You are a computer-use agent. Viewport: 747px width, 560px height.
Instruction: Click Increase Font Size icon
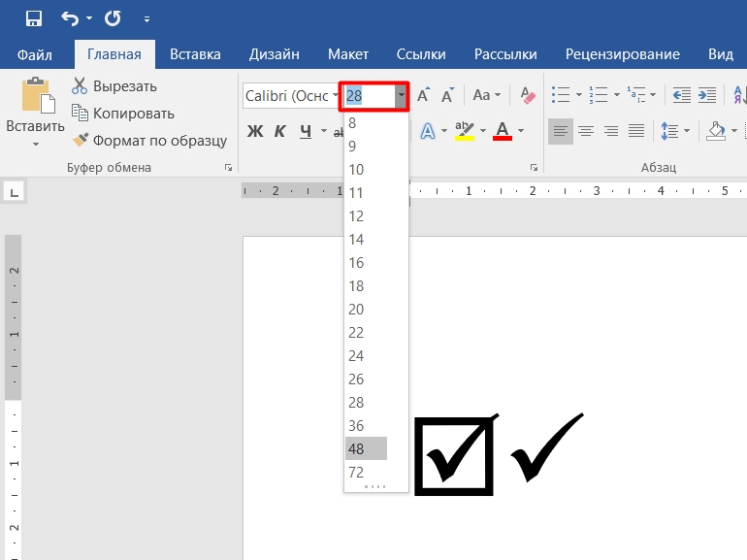point(424,95)
